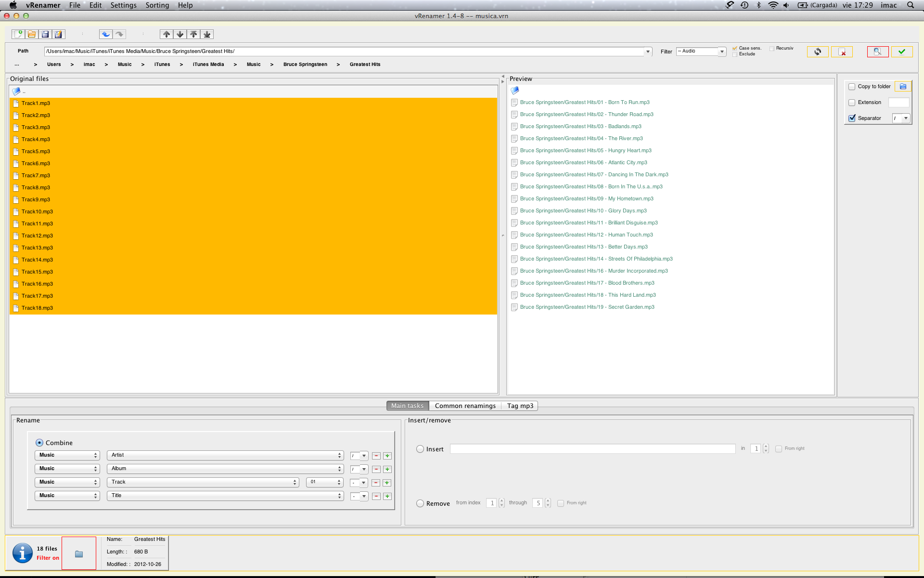
Task: Click the green checkmark apply button
Action: [x=901, y=52]
